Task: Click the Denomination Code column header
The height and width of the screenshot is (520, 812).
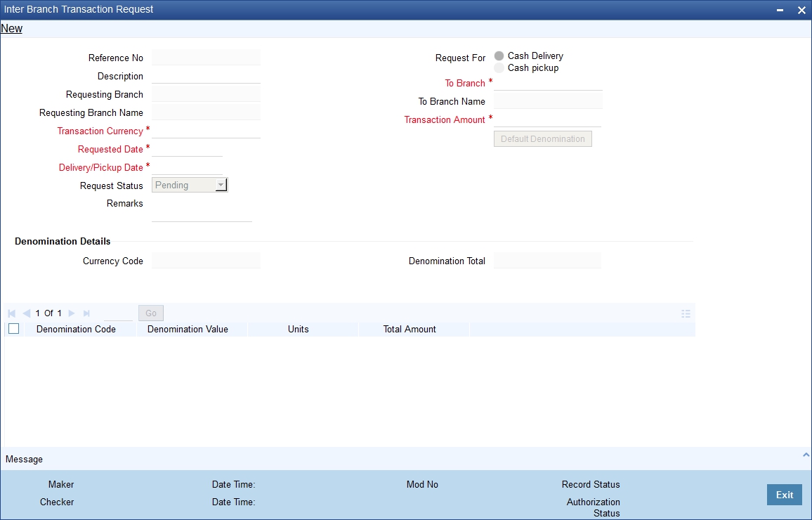Action: tap(76, 330)
